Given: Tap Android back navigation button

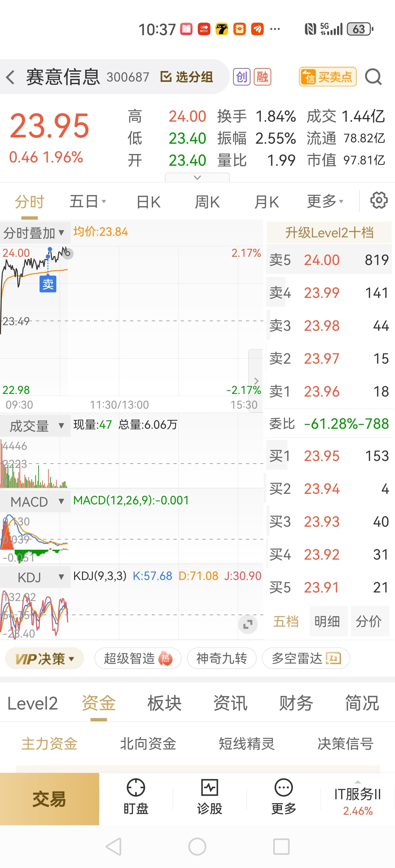Looking at the screenshot, I should [114, 846].
